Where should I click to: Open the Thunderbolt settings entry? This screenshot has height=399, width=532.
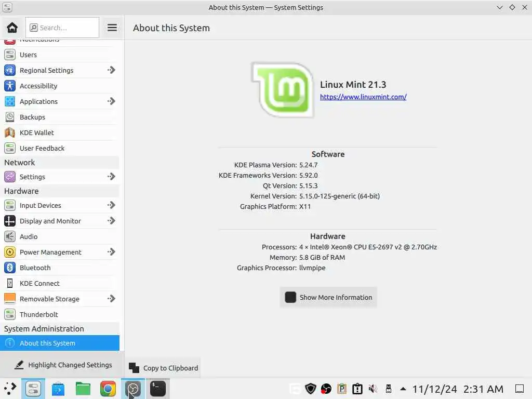(x=60, y=314)
